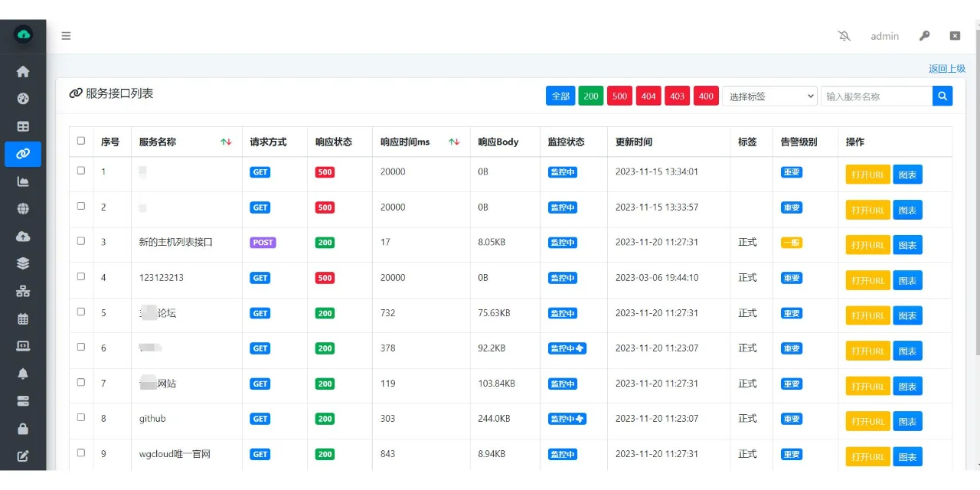Check the checkbox for 新的主机列表接口
Viewport: 980px width, 490px height.
(x=81, y=241)
